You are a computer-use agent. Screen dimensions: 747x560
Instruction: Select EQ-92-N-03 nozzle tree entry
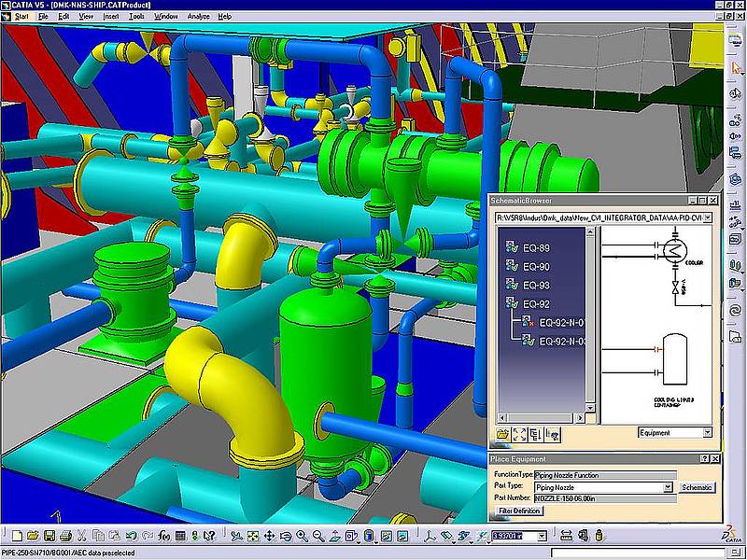pyautogui.click(x=560, y=342)
